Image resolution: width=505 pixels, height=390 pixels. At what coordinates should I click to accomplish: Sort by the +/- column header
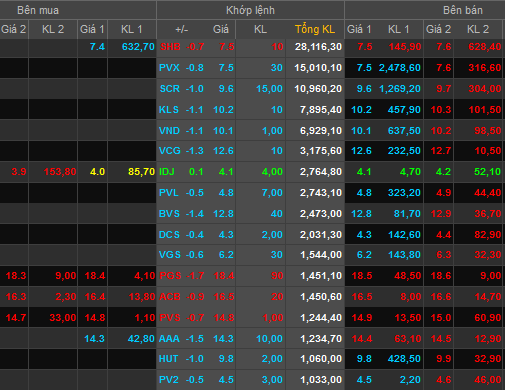(182, 29)
